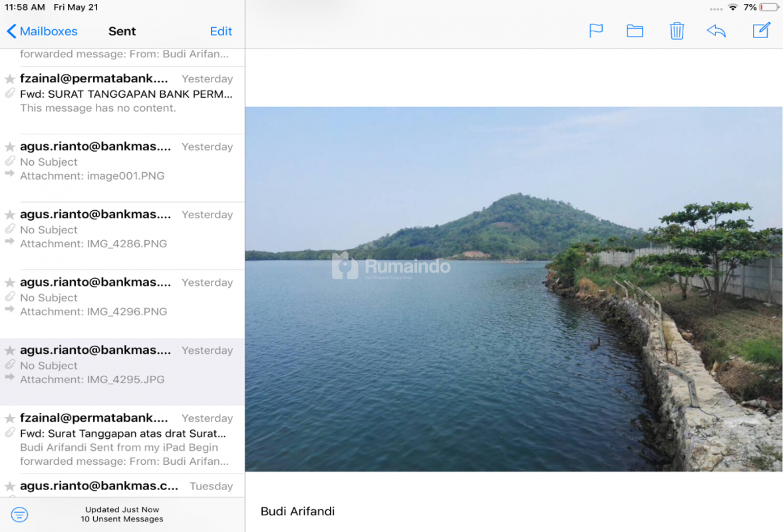Open email with attachment IMG_4295.JPG

coord(126,365)
